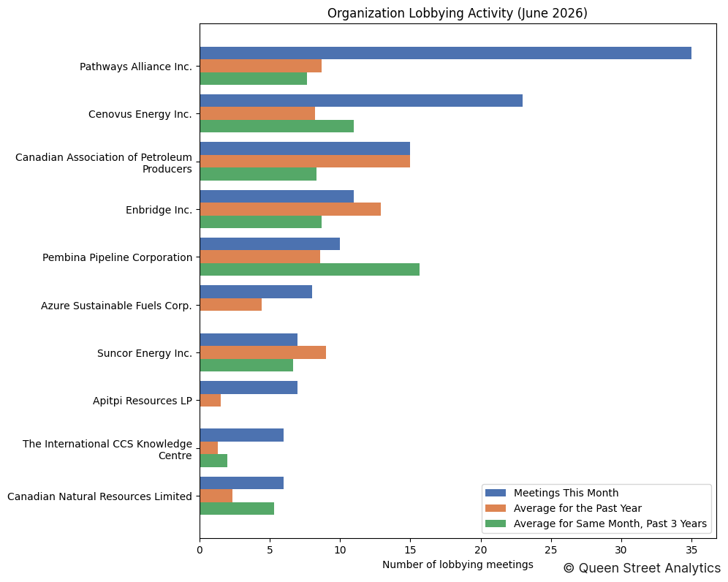The width and height of the screenshot is (728, 582).
Task: Select the Cenovus Energy Inc. label
Action: 140,114
